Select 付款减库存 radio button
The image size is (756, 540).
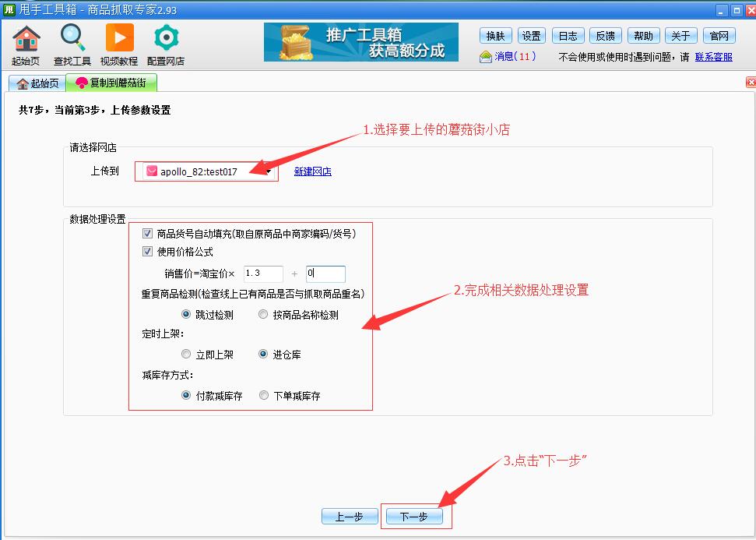(186, 396)
